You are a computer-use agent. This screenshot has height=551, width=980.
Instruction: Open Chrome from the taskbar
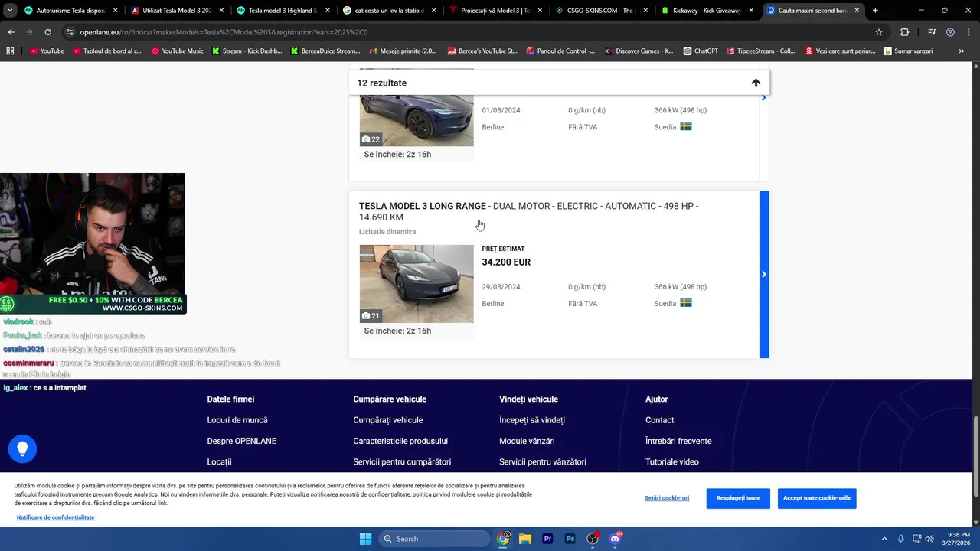(503, 539)
